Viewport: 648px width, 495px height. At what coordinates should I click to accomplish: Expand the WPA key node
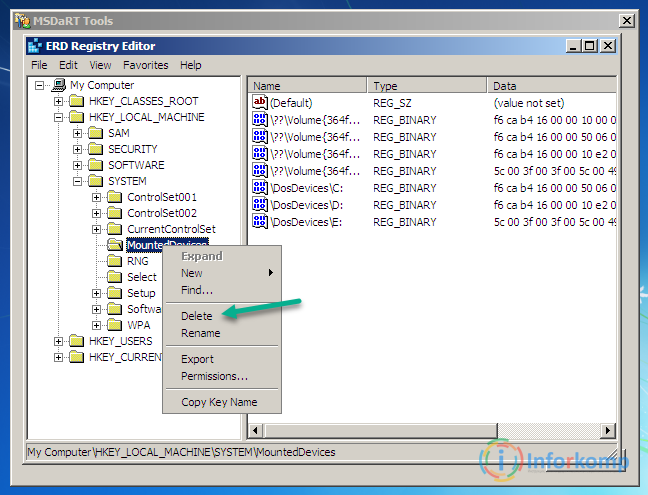(96, 325)
